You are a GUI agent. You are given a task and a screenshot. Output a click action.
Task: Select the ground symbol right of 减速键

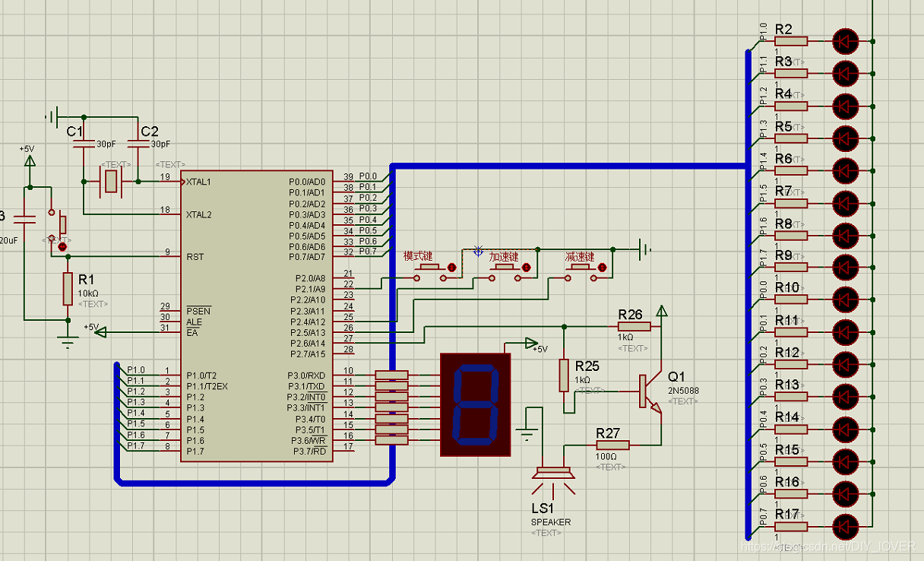pos(645,249)
